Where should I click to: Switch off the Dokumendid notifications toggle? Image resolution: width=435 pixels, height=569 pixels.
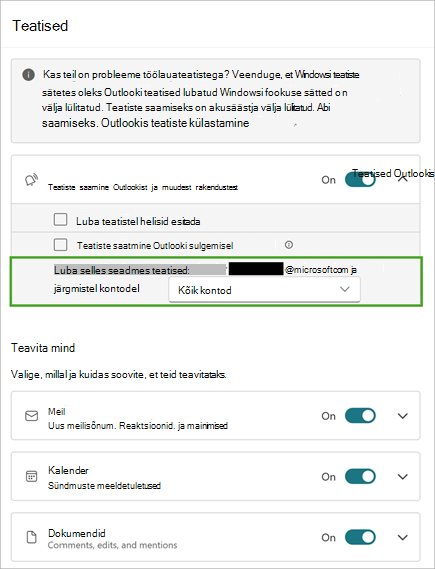tap(360, 537)
